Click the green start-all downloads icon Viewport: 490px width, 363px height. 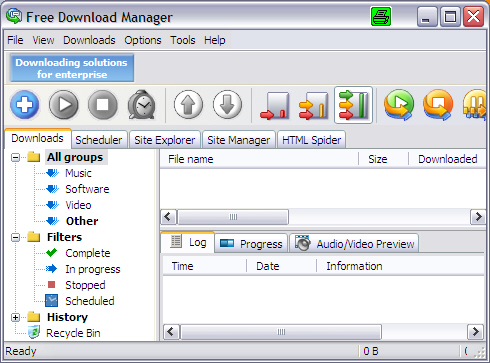399,105
